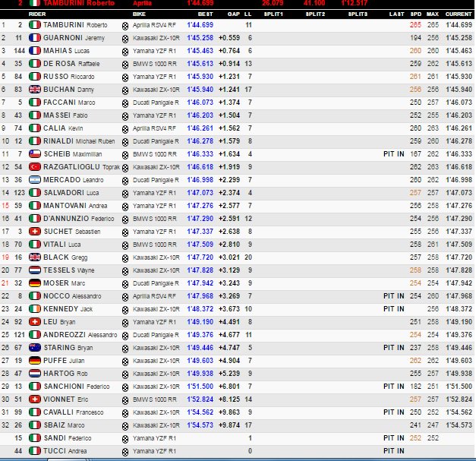
Task: Click chequered flag icon in D'ANNUNZIO row
Action: 125,219
